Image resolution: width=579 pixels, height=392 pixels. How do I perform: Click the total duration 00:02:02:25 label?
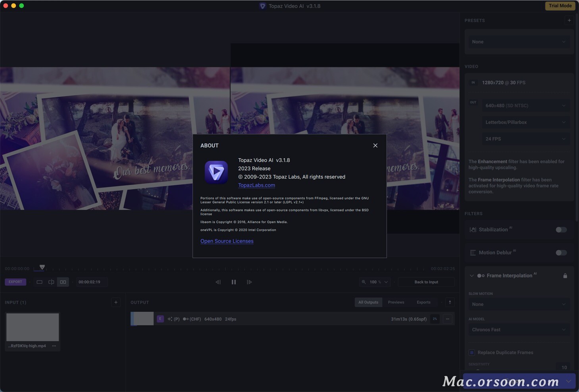tap(443, 269)
